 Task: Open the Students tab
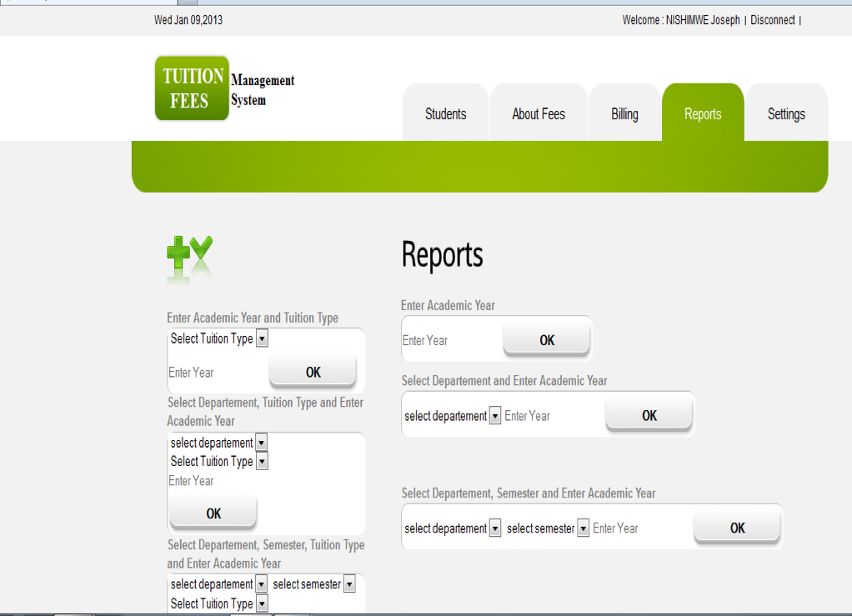[x=445, y=114]
